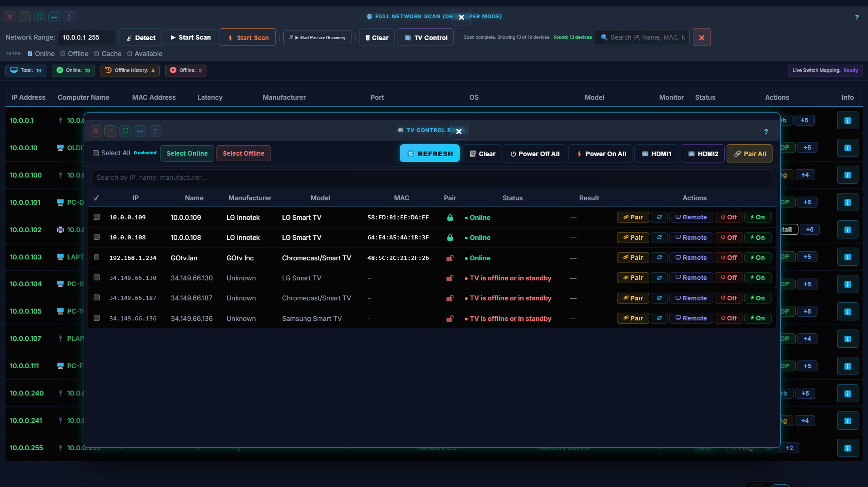The width and height of the screenshot is (868, 487).
Task: Check the row checkbox for 34.149.66.136
Action: point(96,318)
